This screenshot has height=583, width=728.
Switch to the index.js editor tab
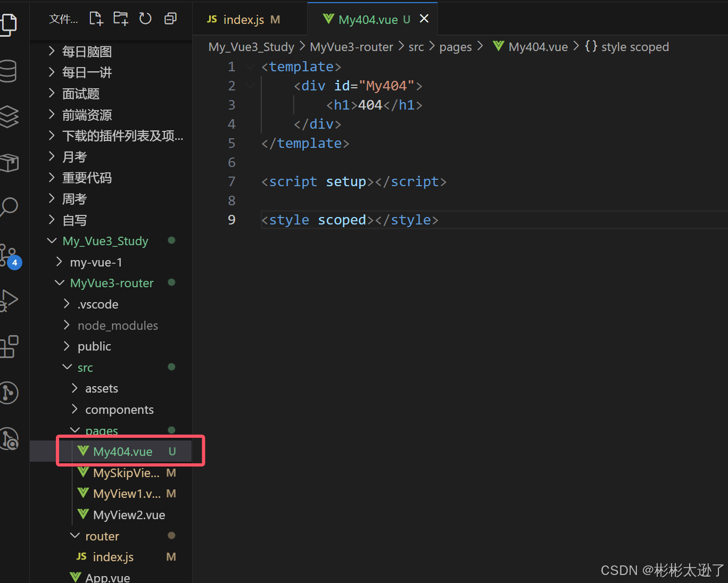pyautogui.click(x=243, y=20)
